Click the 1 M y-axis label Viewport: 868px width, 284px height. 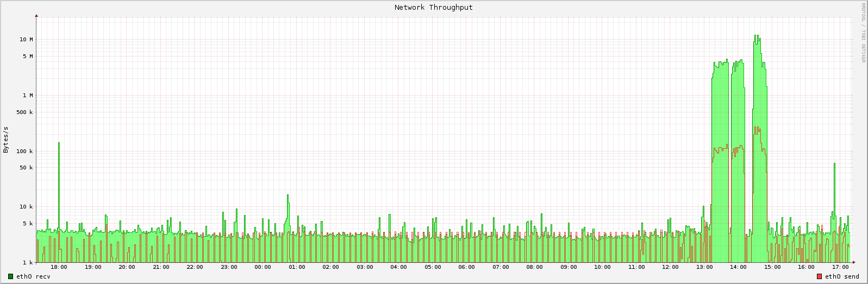coord(28,96)
